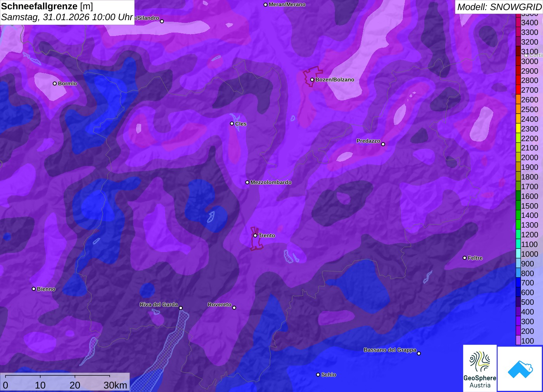Viewport: 543px width, 392px height.
Task: Click the Schneefallgrenze [m] title
Action: point(47,6)
